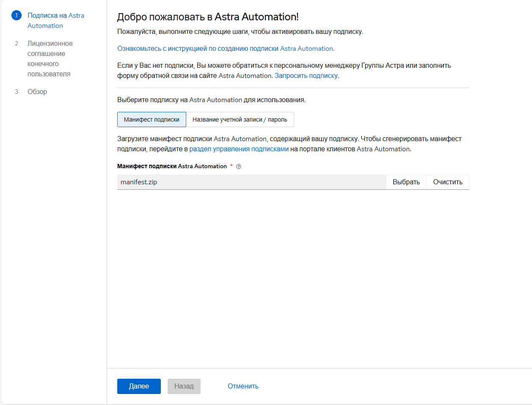Switch to 'Название учетной записи / пароль' option

pos(240,119)
